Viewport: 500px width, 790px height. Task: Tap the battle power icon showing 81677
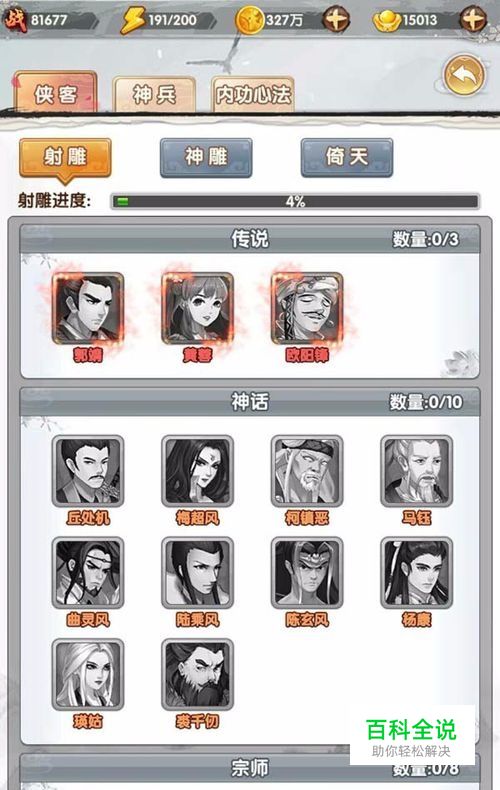tap(14, 20)
